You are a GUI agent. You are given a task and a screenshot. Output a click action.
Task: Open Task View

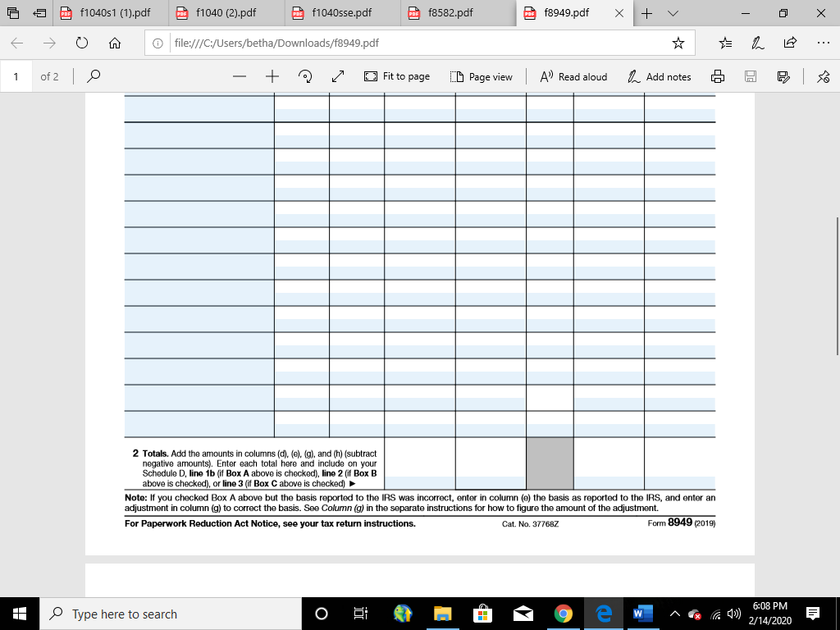pos(361,614)
